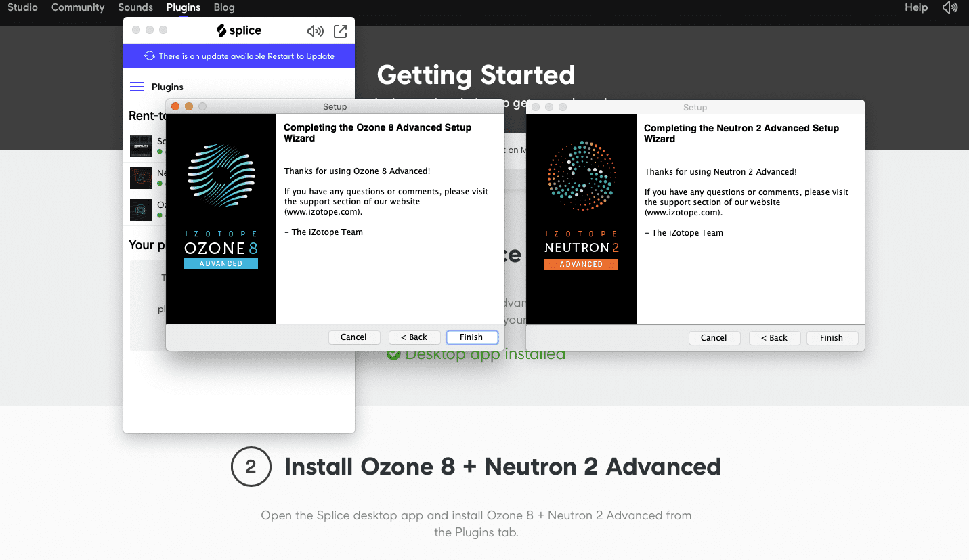The image size is (969, 560).
Task: Click the yellow minimize button of Ozone Setup
Action: coord(189,106)
